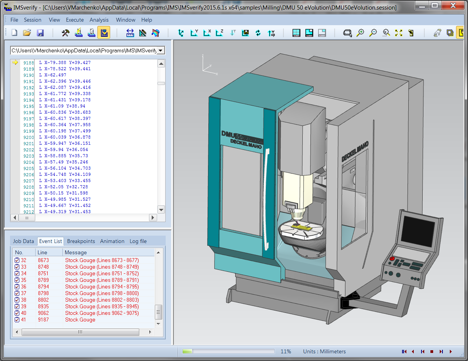Open the View menu

54,20
